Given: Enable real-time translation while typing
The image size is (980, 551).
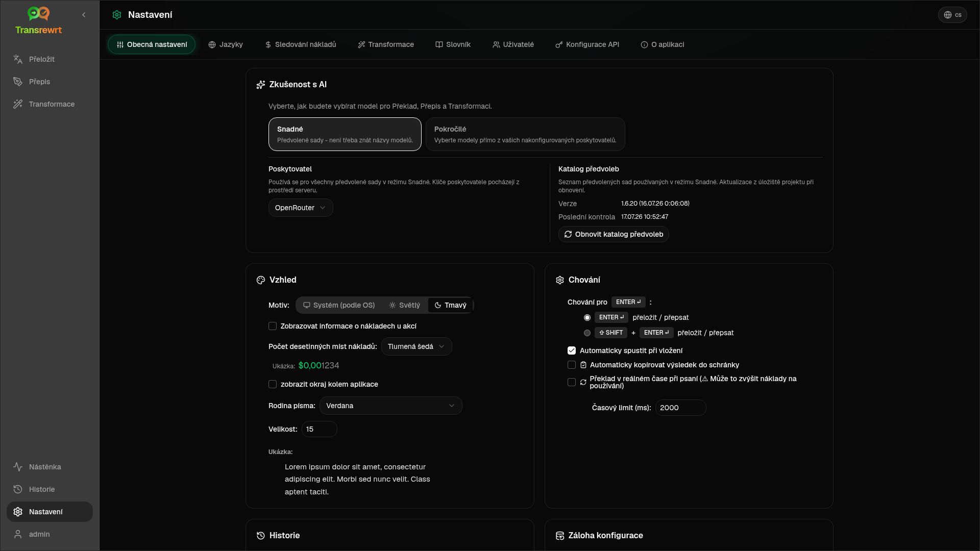Looking at the screenshot, I should [x=572, y=382].
